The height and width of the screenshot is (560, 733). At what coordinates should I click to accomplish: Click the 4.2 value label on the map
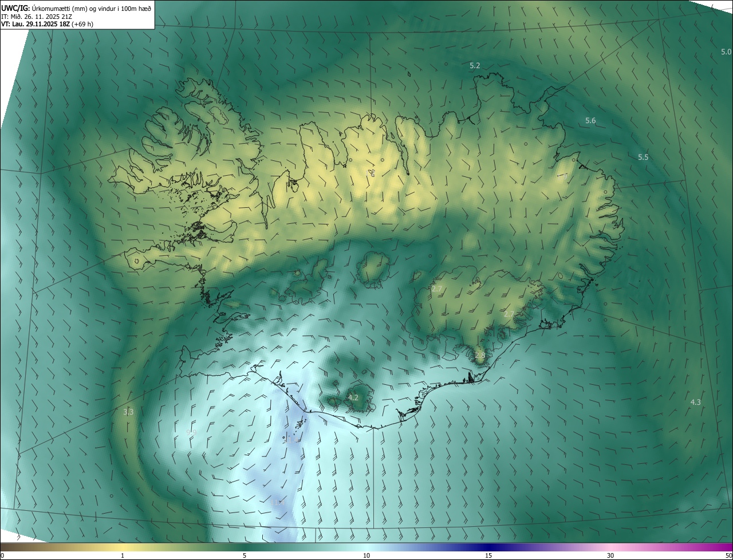coord(353,397)
